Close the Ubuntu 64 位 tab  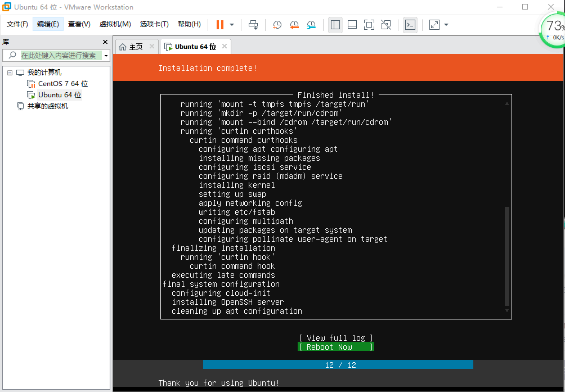[x=225, y=46]
